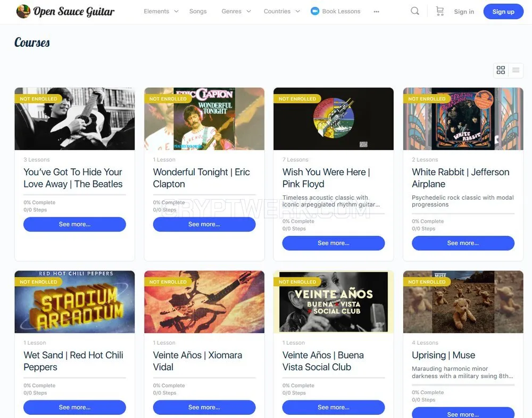Open title Uprising | Muse
Image resolution: width=532 pixels, height=418 pixels.
[x=444, y=355]
